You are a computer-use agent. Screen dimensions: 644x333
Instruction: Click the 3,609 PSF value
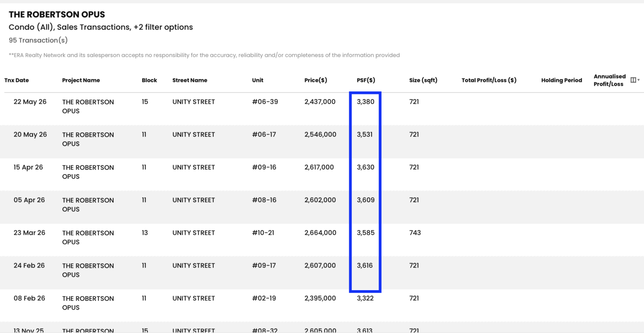[366, 200]
